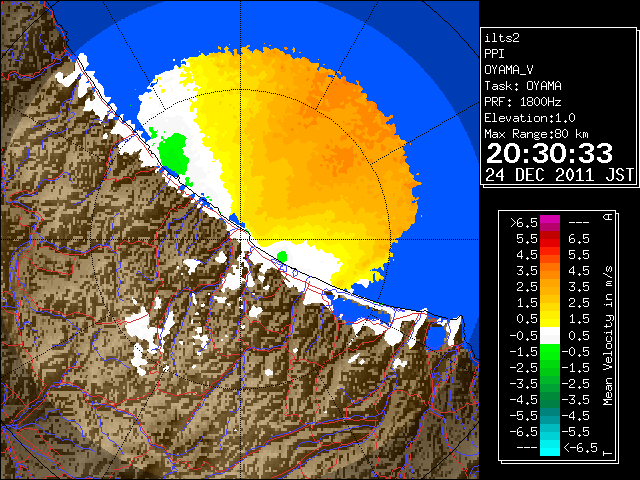
Task: Pick the pale yellow swatch in legend
Action: pyautogui.click(x=550, y=324)
